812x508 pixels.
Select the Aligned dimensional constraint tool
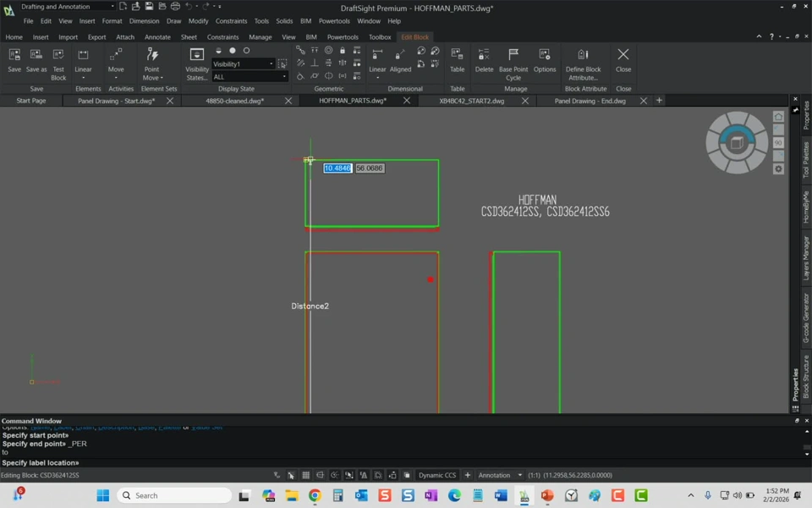tap(401, 62)
